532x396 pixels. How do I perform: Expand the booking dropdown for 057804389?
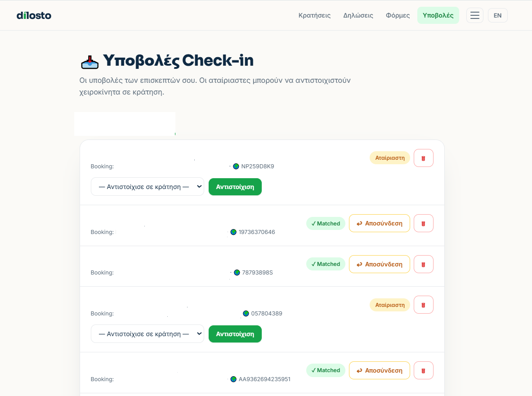pos(147,334)
